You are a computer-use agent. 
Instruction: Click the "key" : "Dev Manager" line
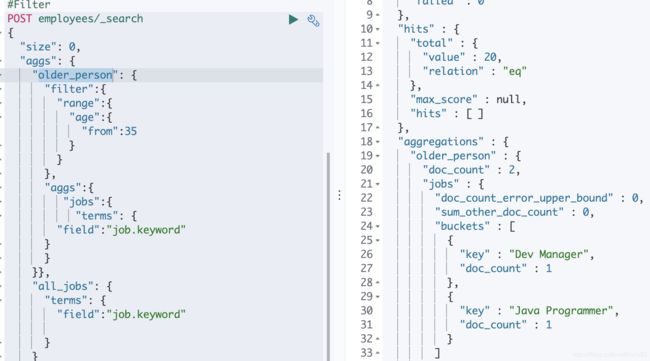526,254
